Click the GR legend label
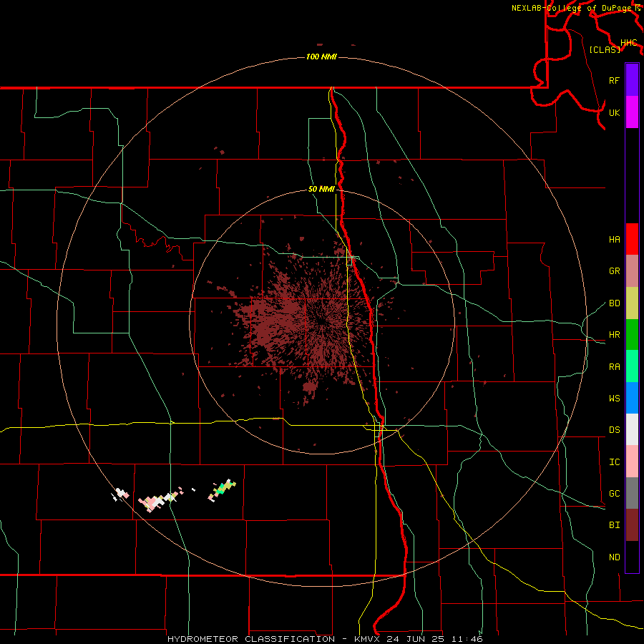 click(x=614, y=271)
